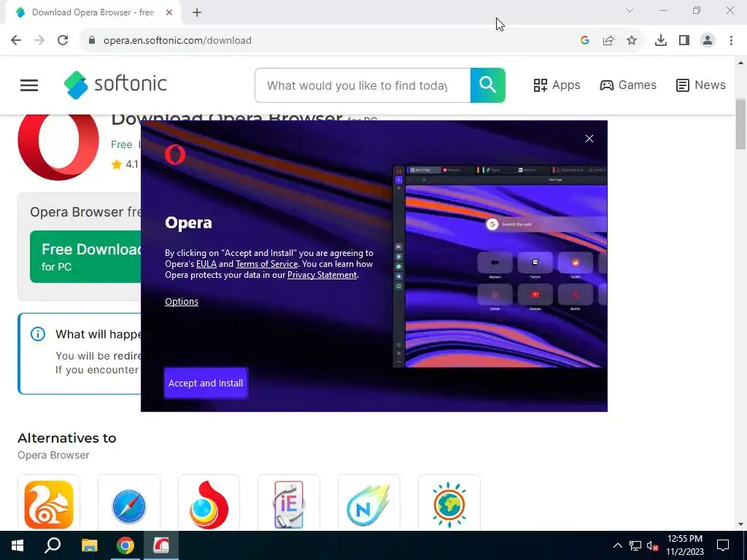Screen dimensions: 747x560
Task: Click the Free Download for PC button
Action: (86, 257)
